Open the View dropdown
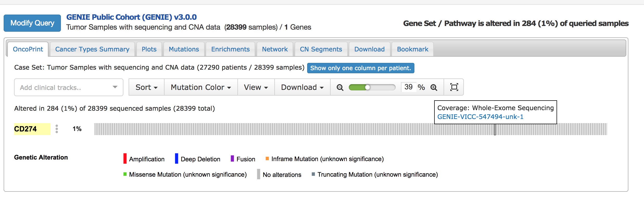This screenshot has width=644, height=212. tap(256, 87)
